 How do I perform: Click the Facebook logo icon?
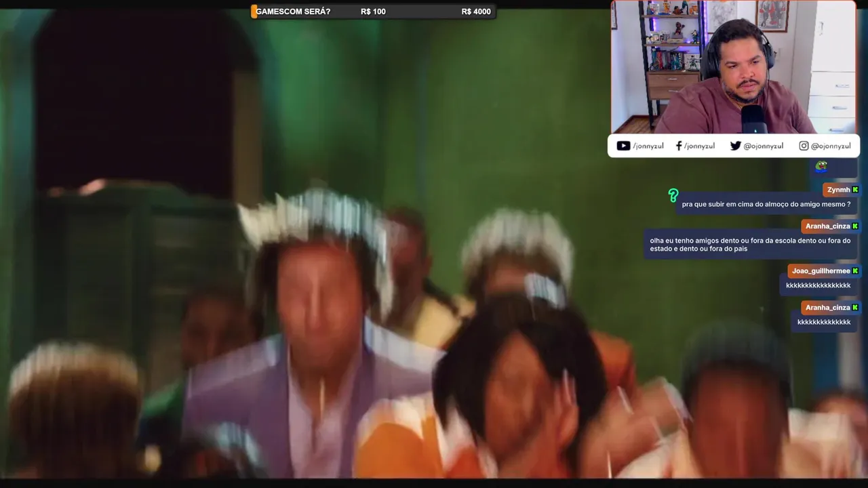[x=679, y=146]
